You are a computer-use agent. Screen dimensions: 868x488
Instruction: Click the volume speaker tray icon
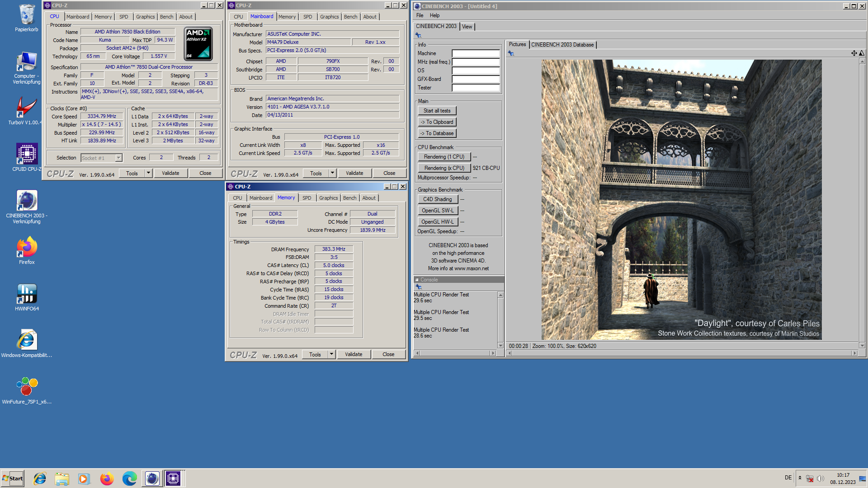coord(821,479)
